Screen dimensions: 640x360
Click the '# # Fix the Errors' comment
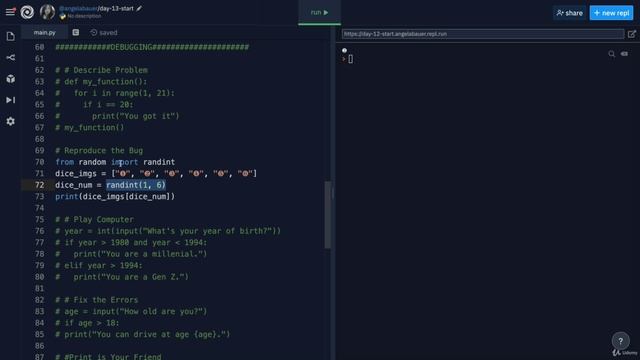pyautogui.click(x=97, y=300)
